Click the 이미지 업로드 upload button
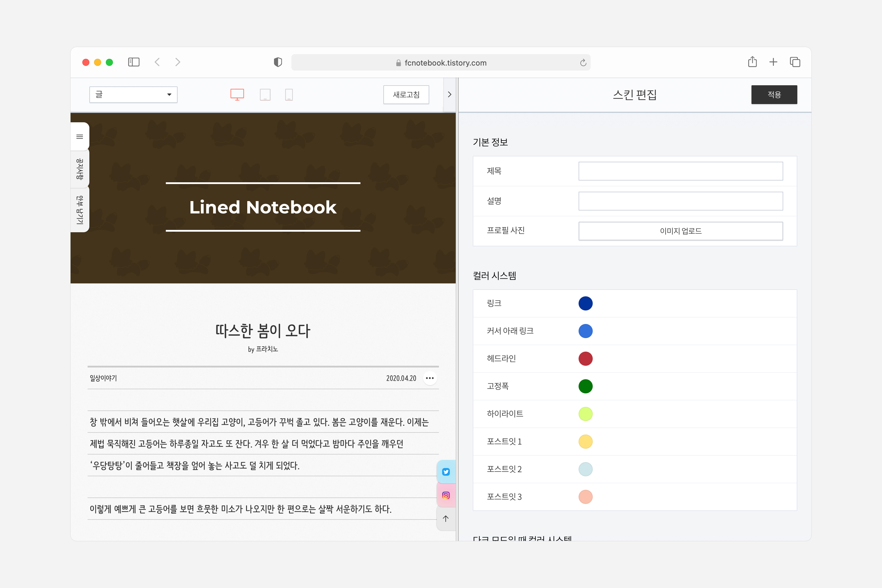 (680, 231)
